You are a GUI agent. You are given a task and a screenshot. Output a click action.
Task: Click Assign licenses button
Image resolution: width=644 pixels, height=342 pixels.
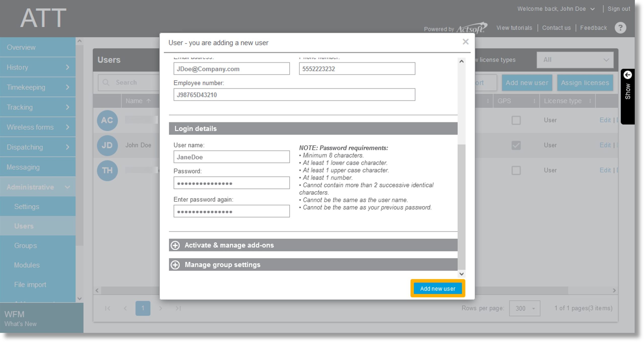tap(585, 83)
